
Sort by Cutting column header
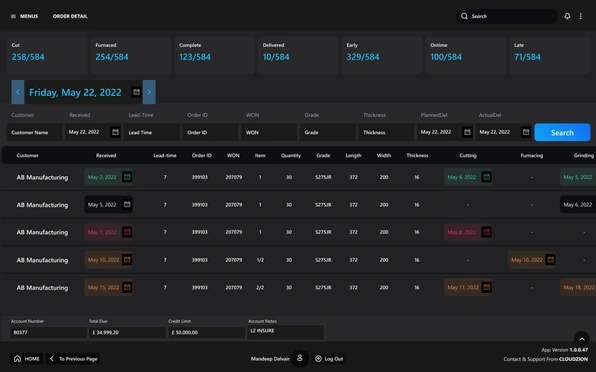(468, 155)
